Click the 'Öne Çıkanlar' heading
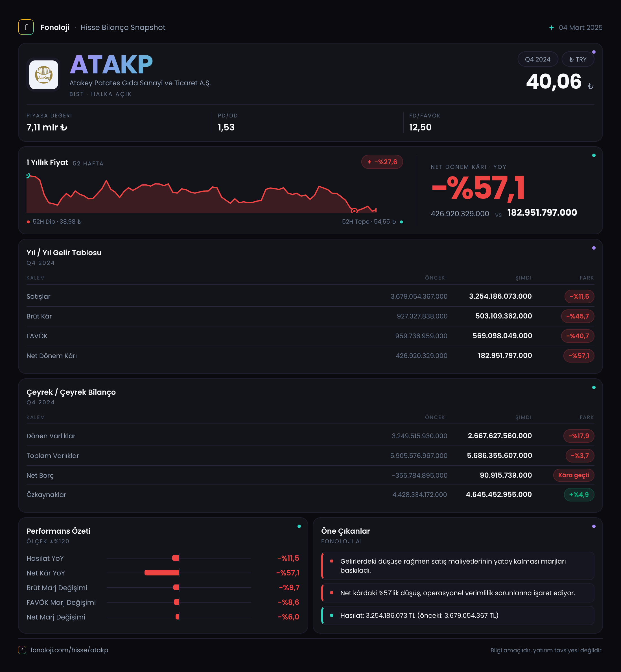621x672 pixels. coord(346,531)
